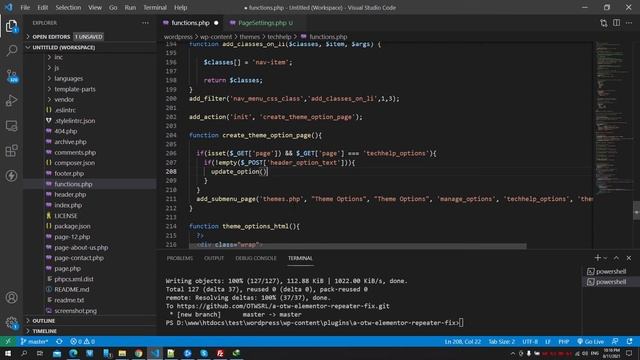
Task: Expand the Timeline section
Action: (x=44, y=331)
